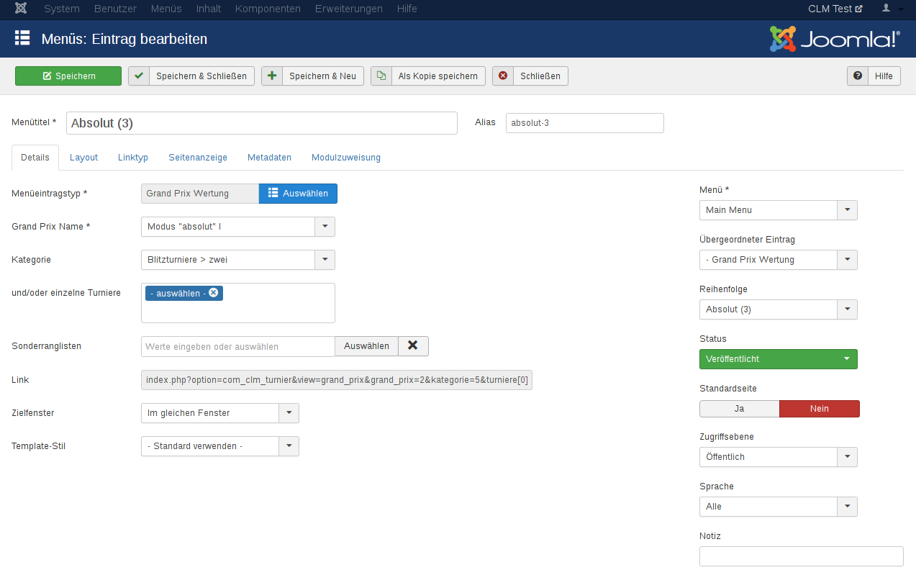Expand the Zugriffsebene dropdown
This screenshot has height=588, width=916.
(847, 457)
